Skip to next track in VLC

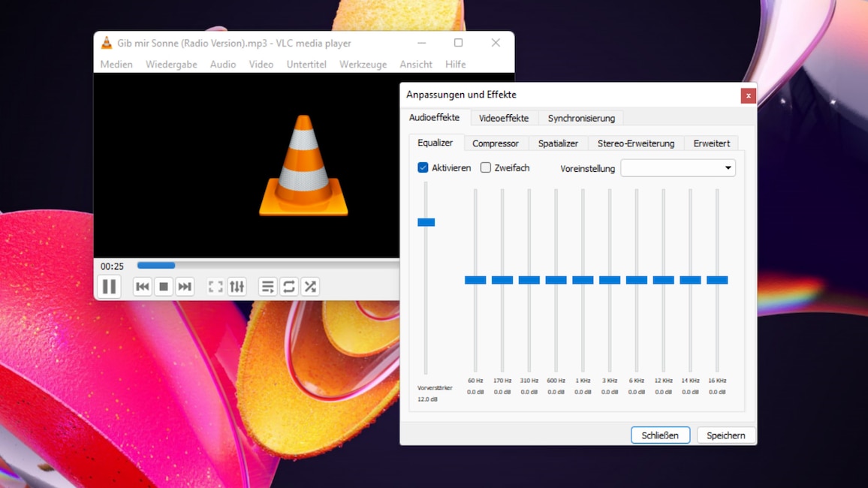coord(185,287)
